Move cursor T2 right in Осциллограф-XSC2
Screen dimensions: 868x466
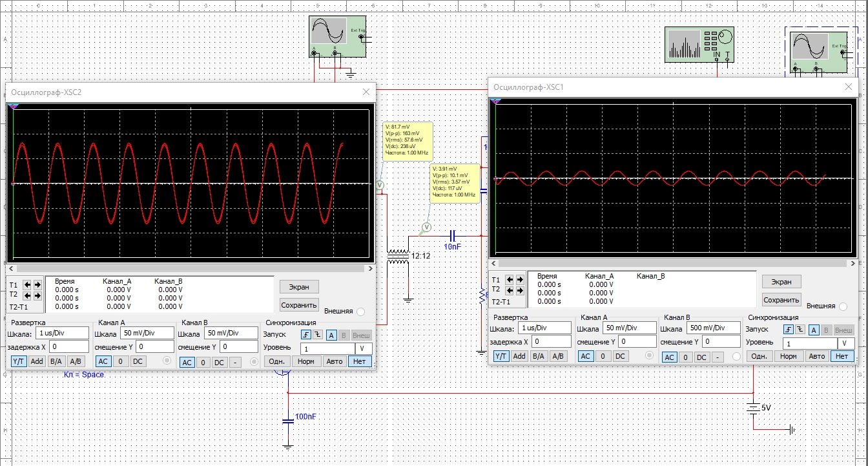(x=37, y=295)
